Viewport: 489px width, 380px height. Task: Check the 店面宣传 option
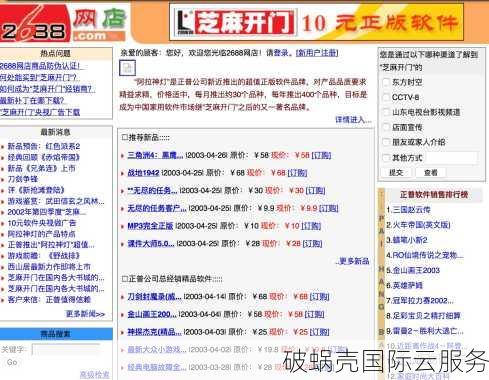pyautogui.click(x=387, y=127)
